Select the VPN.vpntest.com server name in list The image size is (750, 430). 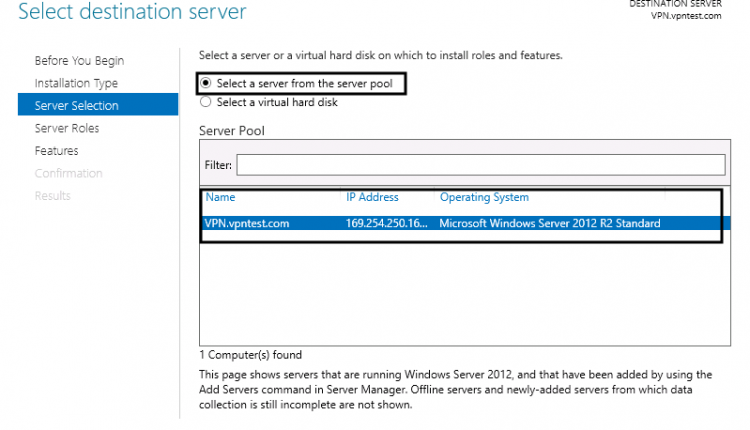pyautogui.click(x=247, y=224)
